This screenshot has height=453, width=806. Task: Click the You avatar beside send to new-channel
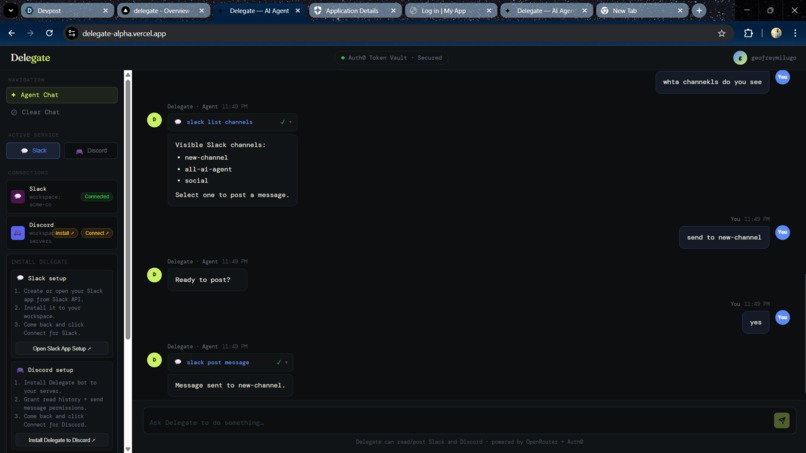point(782,232)
